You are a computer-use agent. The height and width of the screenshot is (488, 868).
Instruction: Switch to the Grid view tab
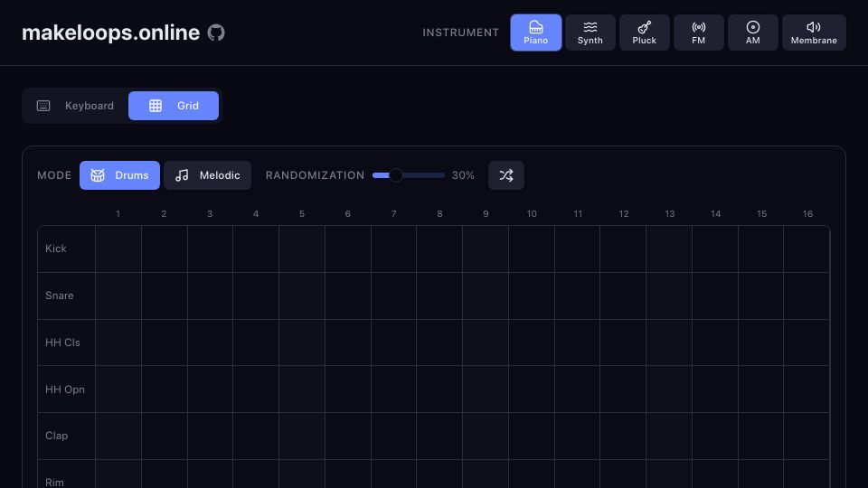tap(174, 106)
